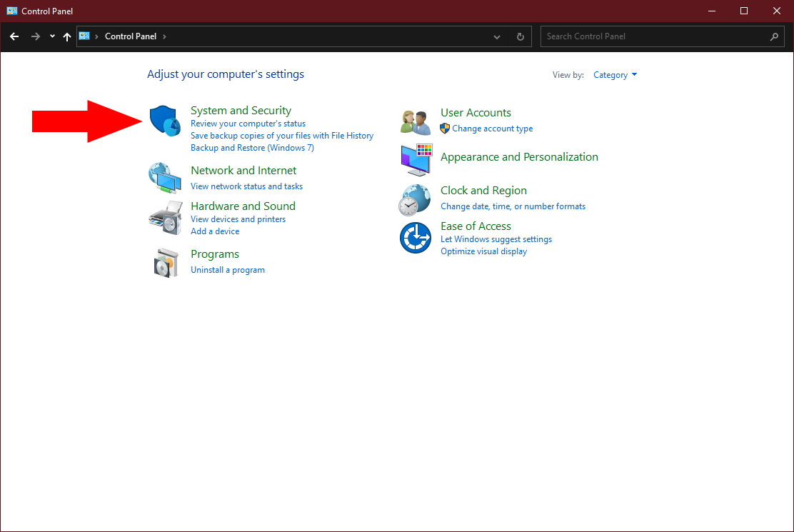Viewport: 794px width, 532px height.
Task: Click Change date, time, or number formats
Action: 513,206
